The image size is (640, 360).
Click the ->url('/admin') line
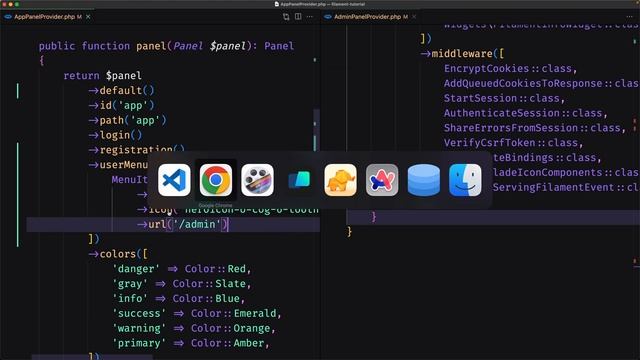pyautogui.click(x=183, y=224)
